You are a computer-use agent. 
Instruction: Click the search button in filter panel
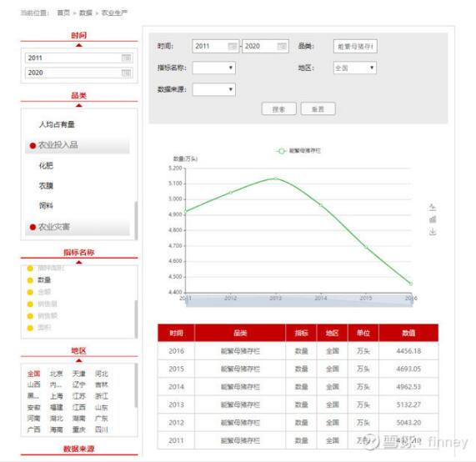278,108
